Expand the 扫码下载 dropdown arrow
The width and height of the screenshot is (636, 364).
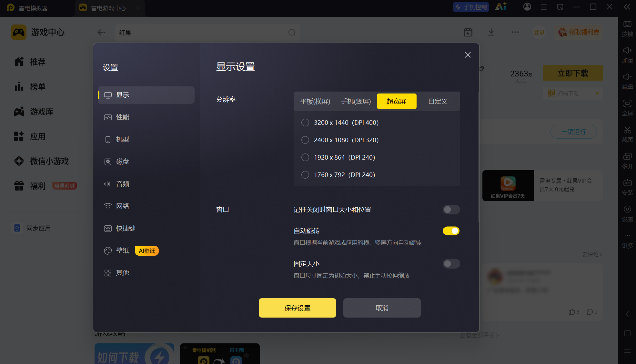(597, 93)
